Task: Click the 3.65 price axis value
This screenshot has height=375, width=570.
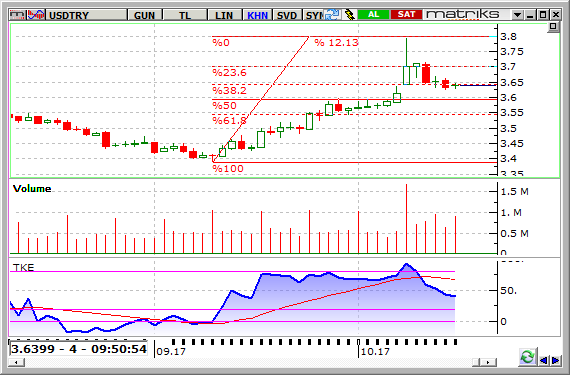Action: (512, 82)
